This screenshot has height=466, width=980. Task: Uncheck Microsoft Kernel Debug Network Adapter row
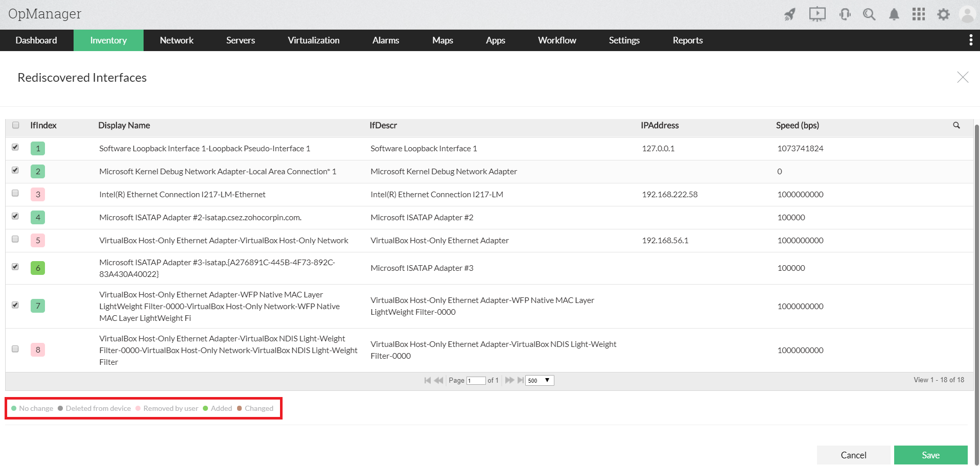point(15,170)
